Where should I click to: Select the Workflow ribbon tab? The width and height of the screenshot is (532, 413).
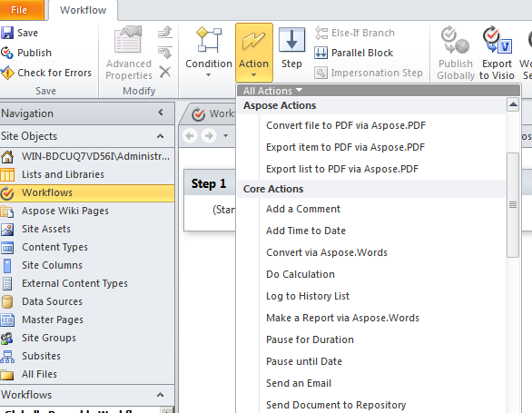[84, 10]
